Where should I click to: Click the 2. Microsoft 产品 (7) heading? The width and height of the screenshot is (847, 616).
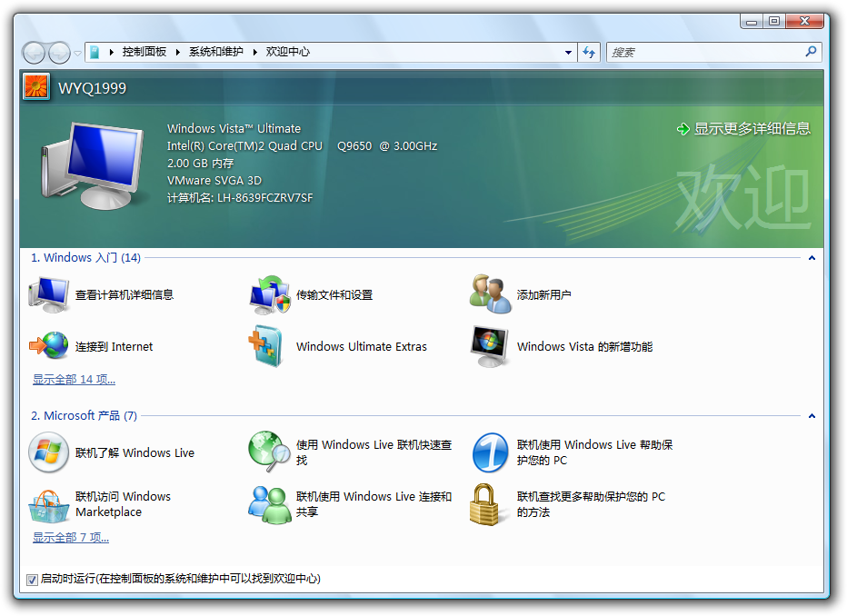[x=84, y=416]
